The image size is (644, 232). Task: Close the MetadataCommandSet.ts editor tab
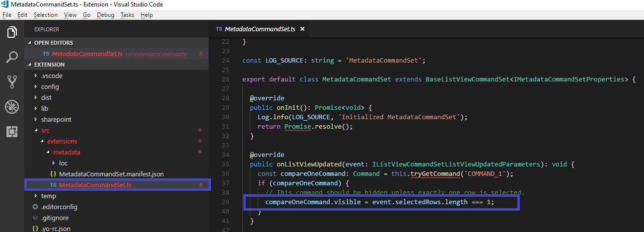302,29
